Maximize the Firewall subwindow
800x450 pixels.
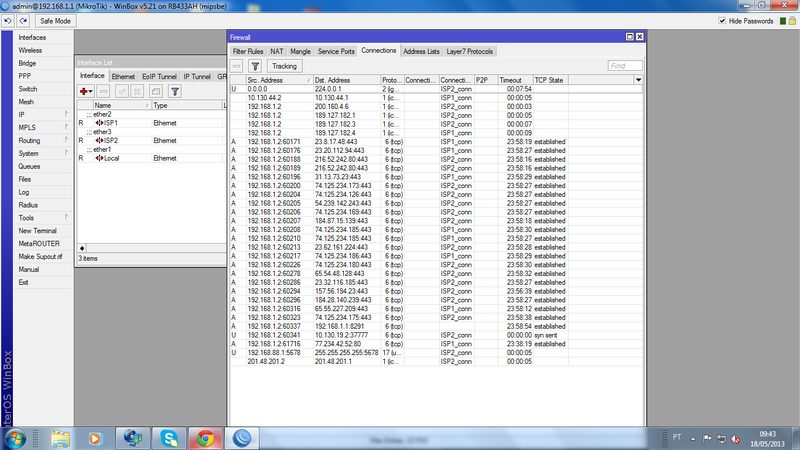[x=630, y=37]
